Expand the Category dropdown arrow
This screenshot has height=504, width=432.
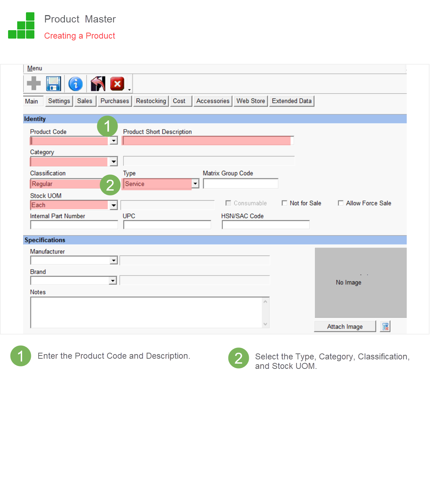(113, 162)
